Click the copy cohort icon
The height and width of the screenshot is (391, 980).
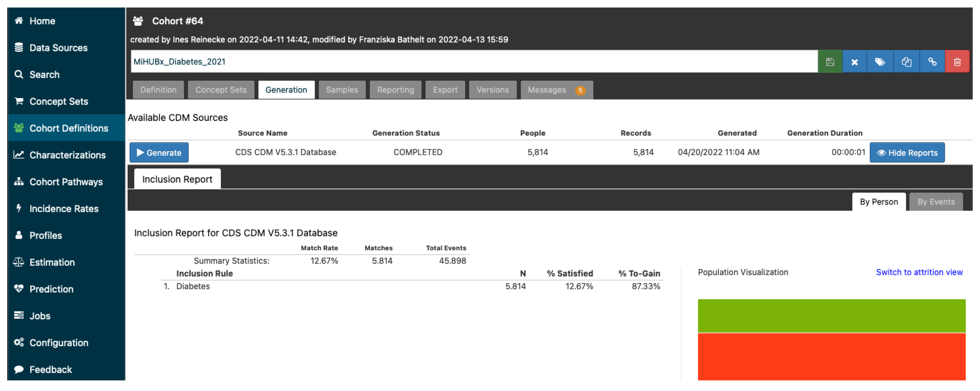(x=906, y=62)
